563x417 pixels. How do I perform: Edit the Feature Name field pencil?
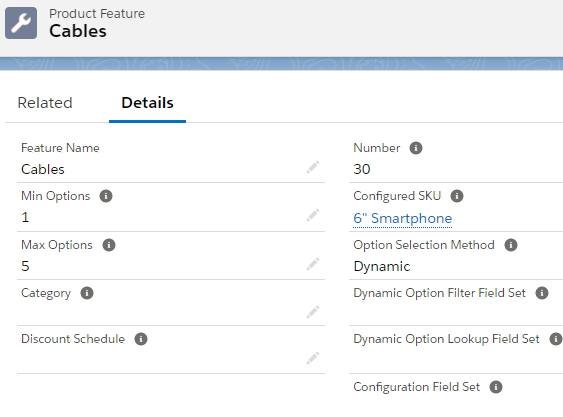coord(313,167)
